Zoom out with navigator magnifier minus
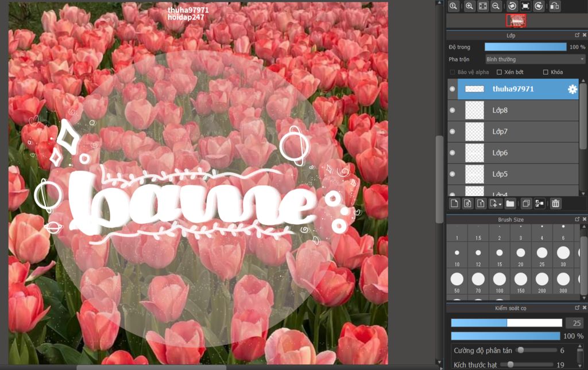This screenshot has width=588, height=370. coord(496,6)
